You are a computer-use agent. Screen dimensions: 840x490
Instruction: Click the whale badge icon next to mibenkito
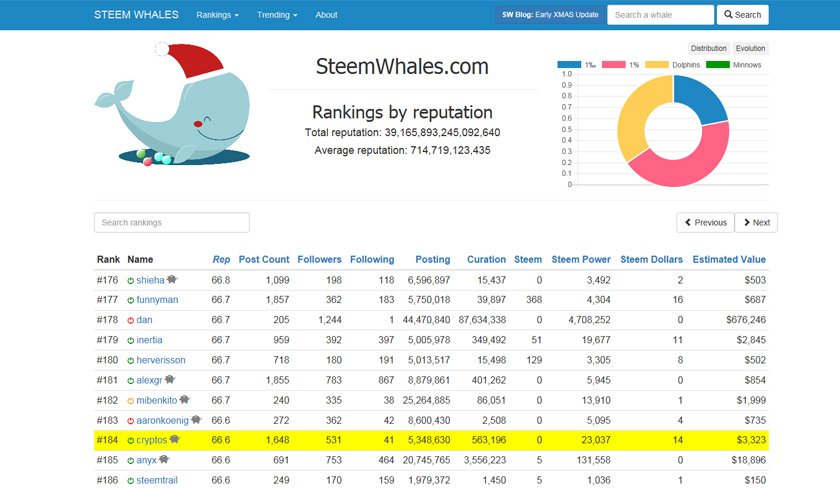click(x=184, y=399)
